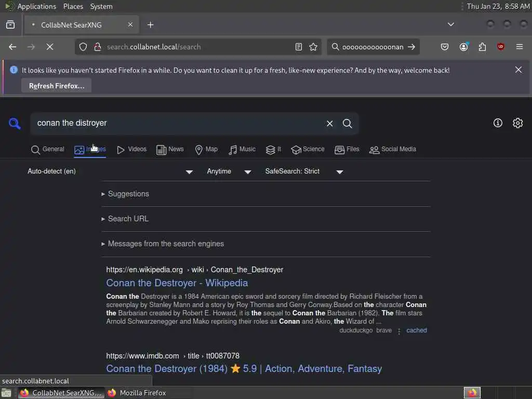Click the imdb.com result URL line
Image resolution: width=532 pixels, height=399 pixels.
pos(172,356)
